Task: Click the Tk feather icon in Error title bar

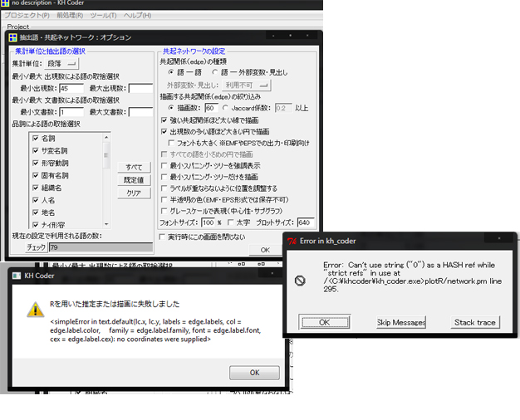Action: tap(292, 241)
